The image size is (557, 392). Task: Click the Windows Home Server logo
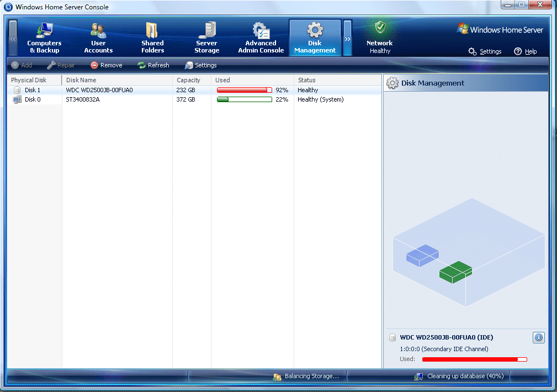[x=500, y=30]
